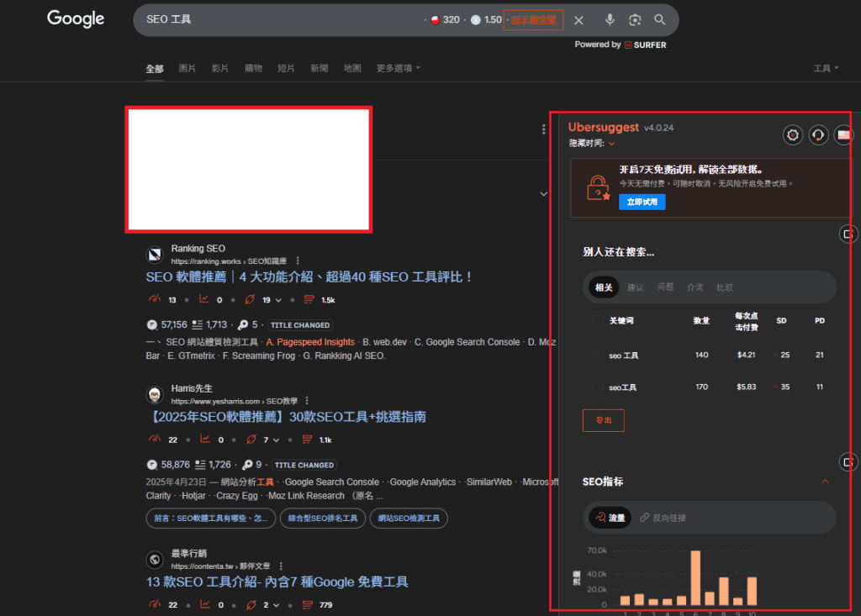861x616 pixels.
Task: Switch to 新聞 search tab
Action: (319, 68)
